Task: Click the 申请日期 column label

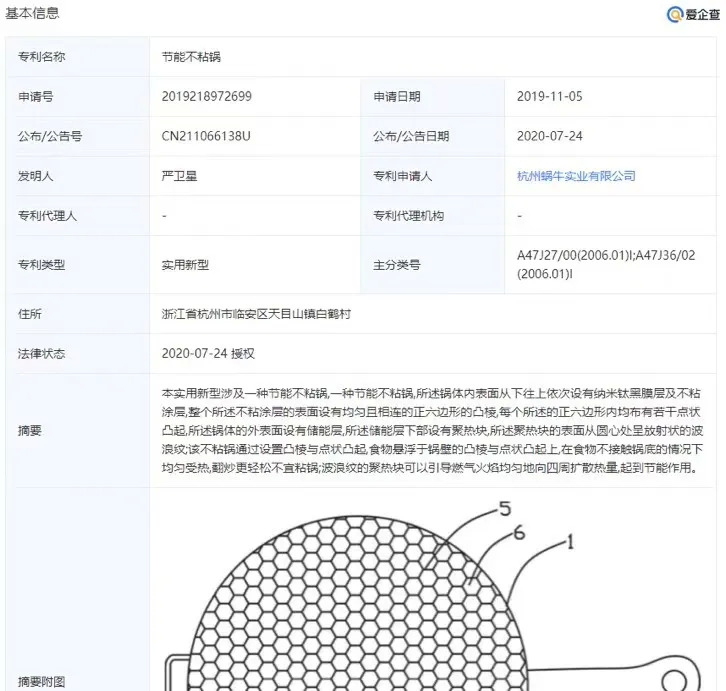Action: [397, 96]
